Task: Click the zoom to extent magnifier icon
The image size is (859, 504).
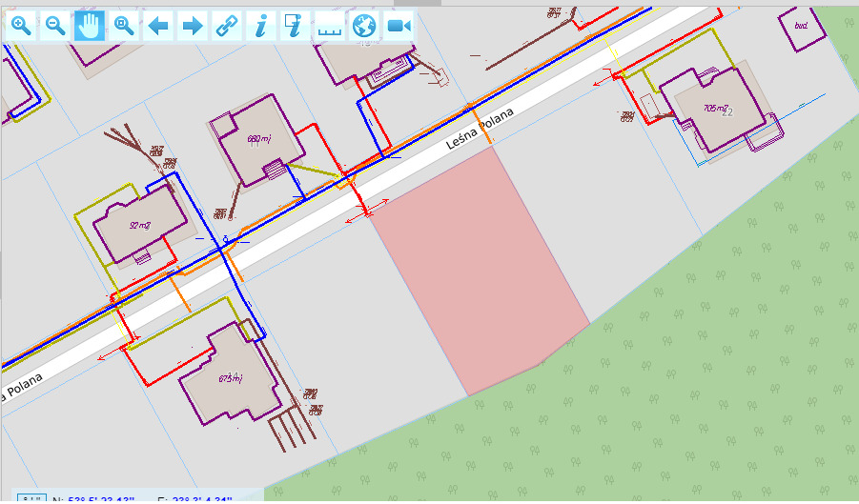Action: [x=124, y=26]
